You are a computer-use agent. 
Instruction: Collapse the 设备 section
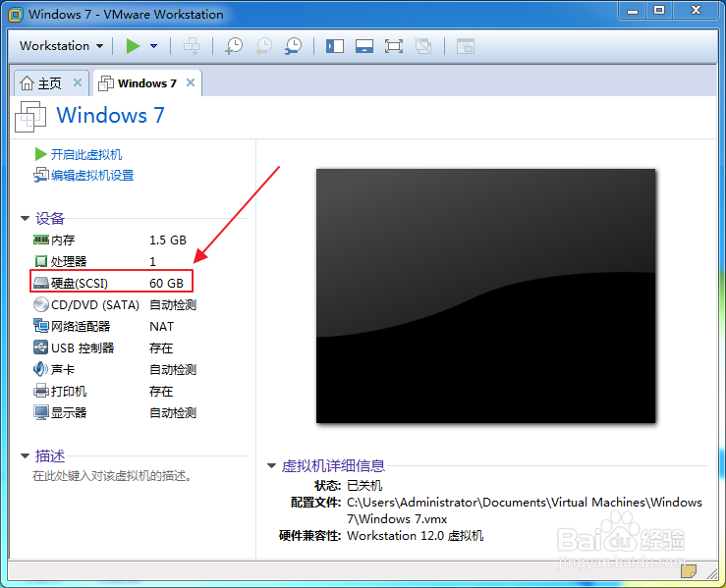pyautogui.click(x=25, y=218)
